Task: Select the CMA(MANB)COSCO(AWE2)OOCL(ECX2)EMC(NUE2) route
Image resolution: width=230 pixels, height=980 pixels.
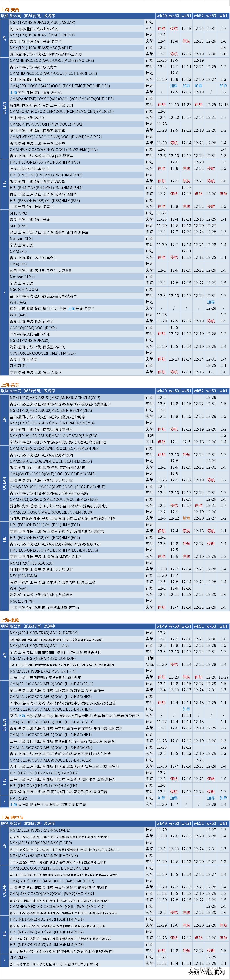Action: pos(54,448)
